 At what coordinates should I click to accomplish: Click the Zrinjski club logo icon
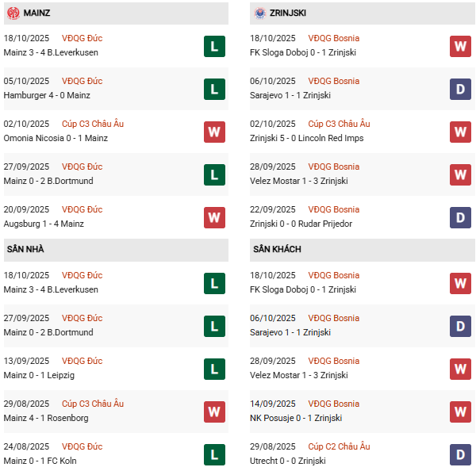(x=260, y=13)
